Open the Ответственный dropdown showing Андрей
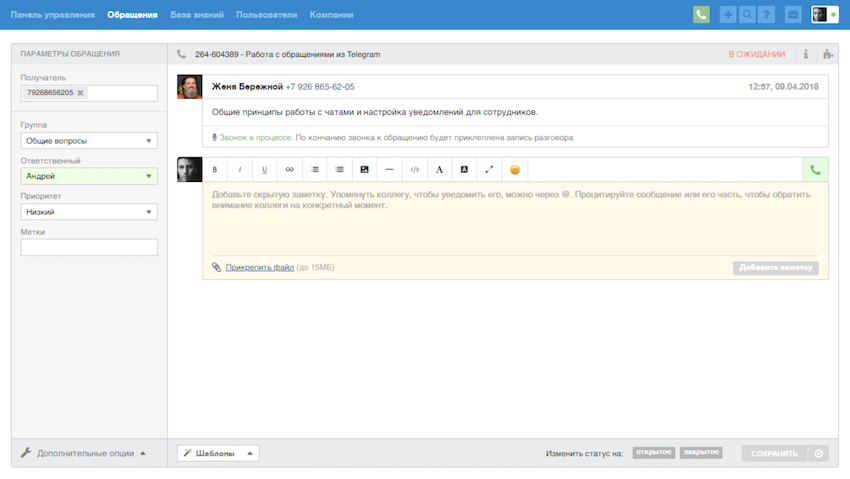The width and height of the screenshot is (850, 479). [x=89, y=176]
